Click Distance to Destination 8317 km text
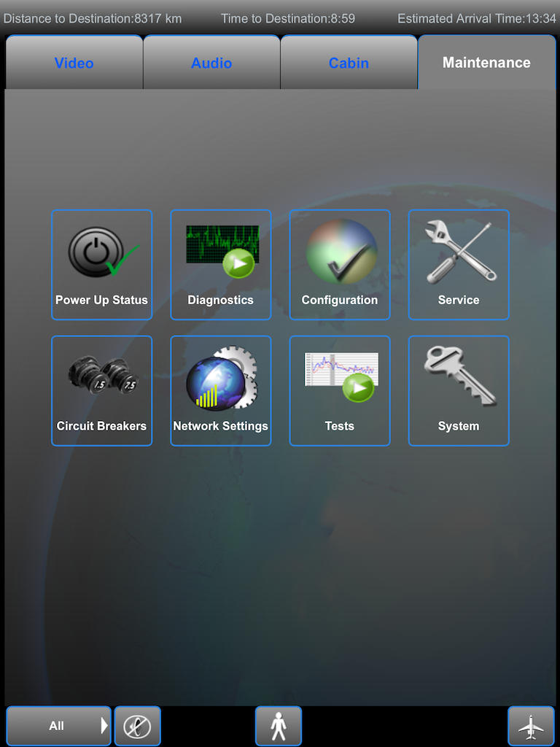The image size is (560, 747). pos(93,19)
